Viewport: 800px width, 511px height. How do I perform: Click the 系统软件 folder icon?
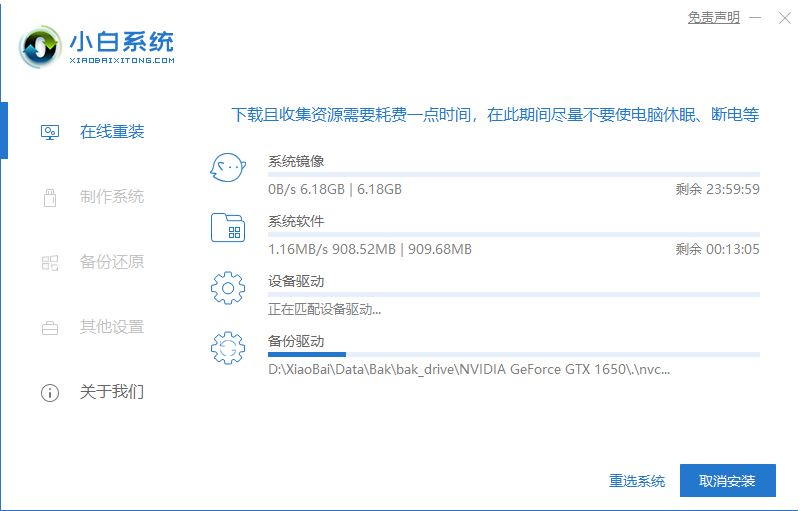pos(227,228)
